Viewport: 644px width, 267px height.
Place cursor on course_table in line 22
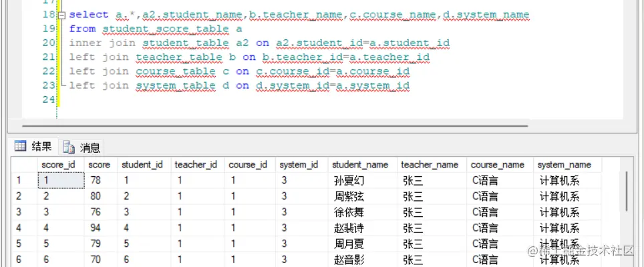[x=176, y=71]
